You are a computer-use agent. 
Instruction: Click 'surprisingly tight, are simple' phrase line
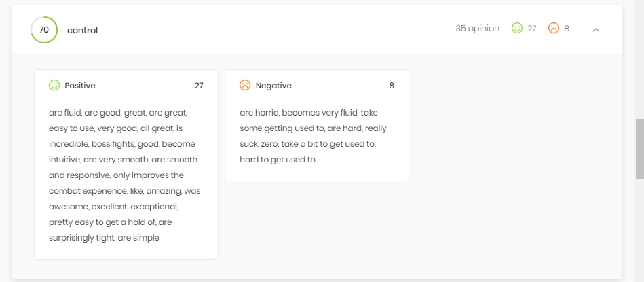(x=104, y=238)
